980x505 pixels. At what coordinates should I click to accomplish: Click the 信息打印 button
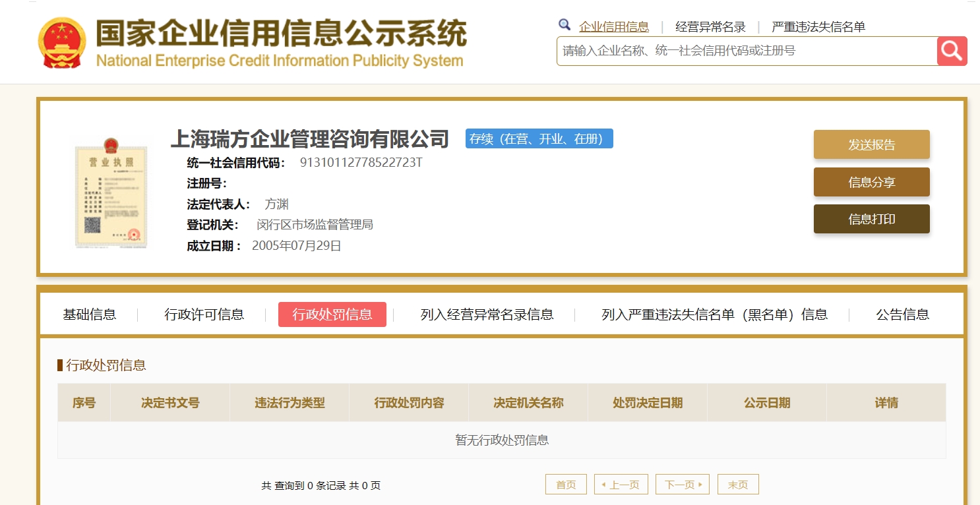(x=872, y=219)
